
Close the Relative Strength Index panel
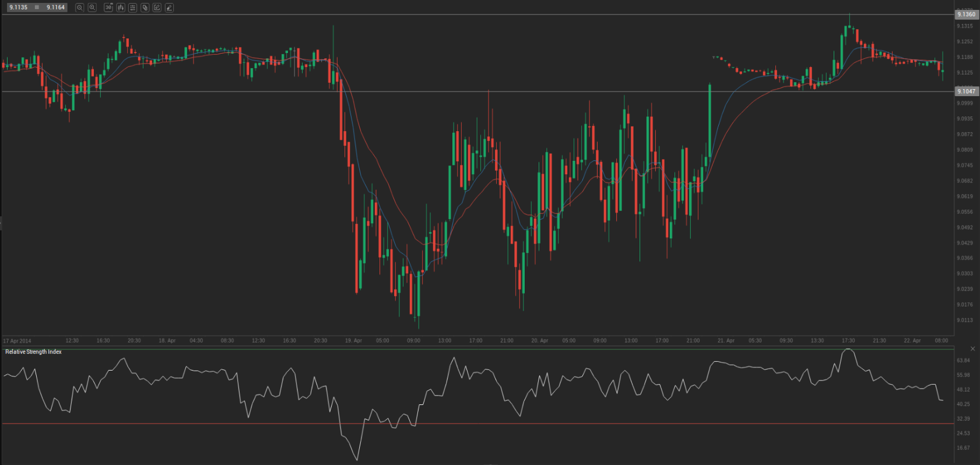point(972,348)
